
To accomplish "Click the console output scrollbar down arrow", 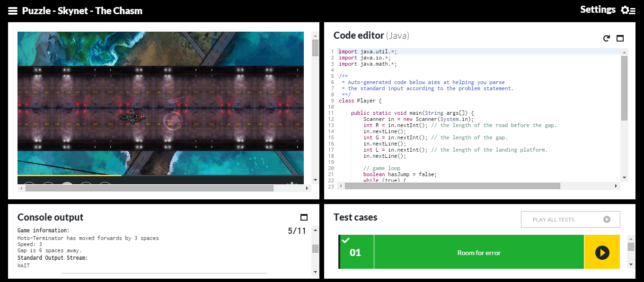I will click(x=315, y=272).
